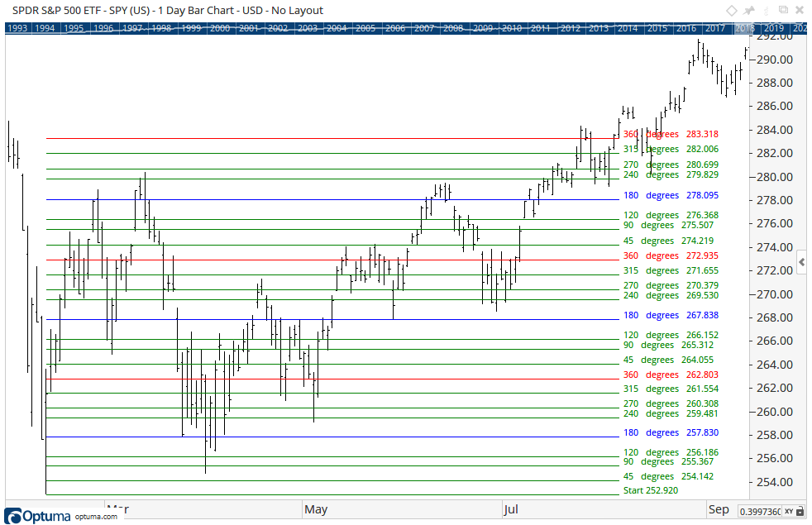This screenshot has height=525, width=812.
Task: Click the 0.399736 scale value field
Action: pyautogui.click(x=760, y=511)
